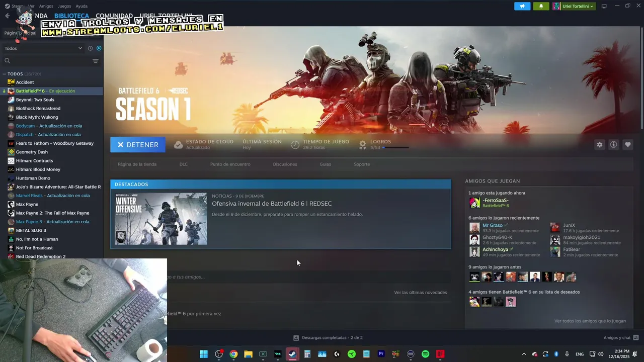This screenshot has height=362, width=644.
Task: Open Página de la tienda tab
Action: coord(137,164)
